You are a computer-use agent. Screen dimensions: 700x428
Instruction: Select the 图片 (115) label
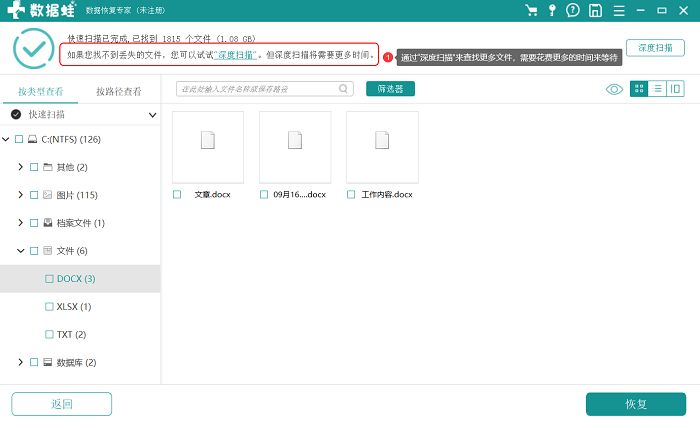[x=77, y=195]
